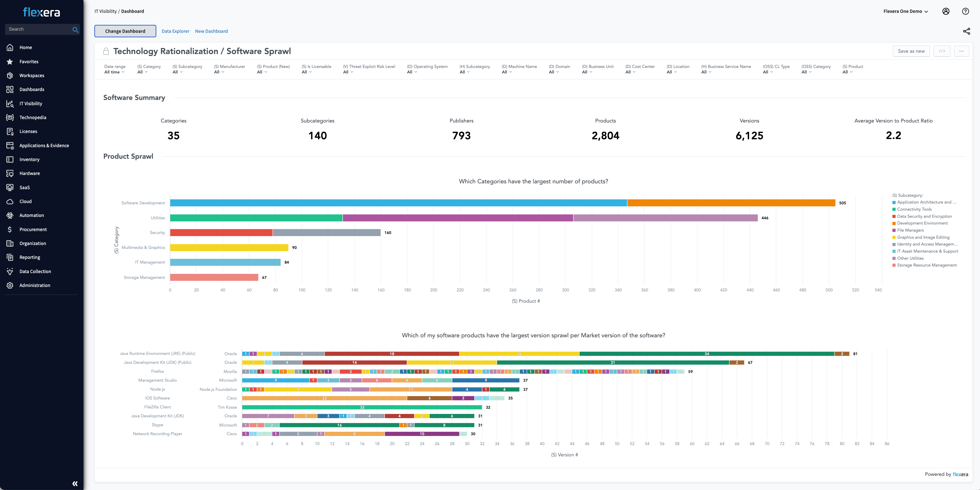Open Data Collection icon
Image resolution: width=980 pixels, height=490 pixels.
(10, 271)
